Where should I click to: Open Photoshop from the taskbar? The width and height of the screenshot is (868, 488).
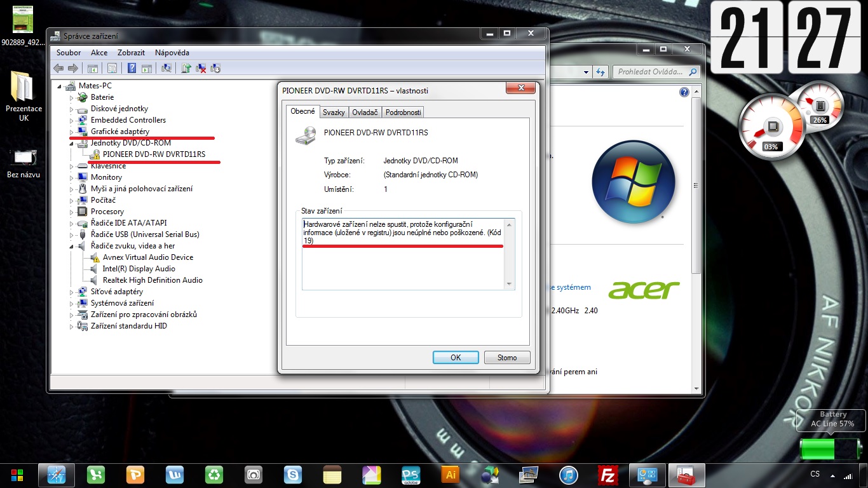tap(411, 475)
